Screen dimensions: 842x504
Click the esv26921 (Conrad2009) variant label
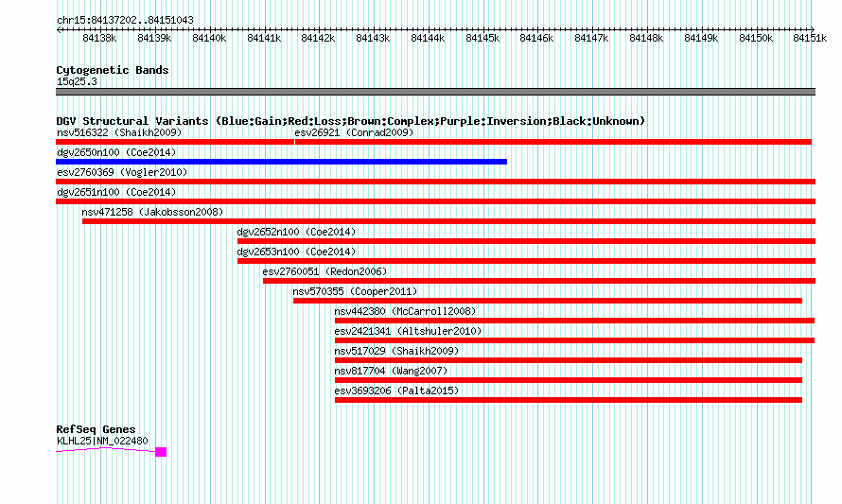[354, 132]
